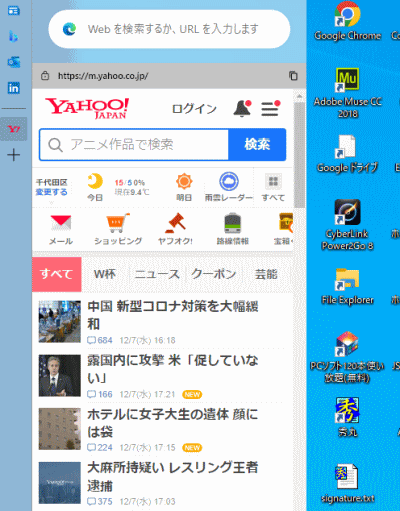Screen dimensions: 400x511
Task: Open LinkedIn in the Edge sidebar
Action: pos(14,88)
